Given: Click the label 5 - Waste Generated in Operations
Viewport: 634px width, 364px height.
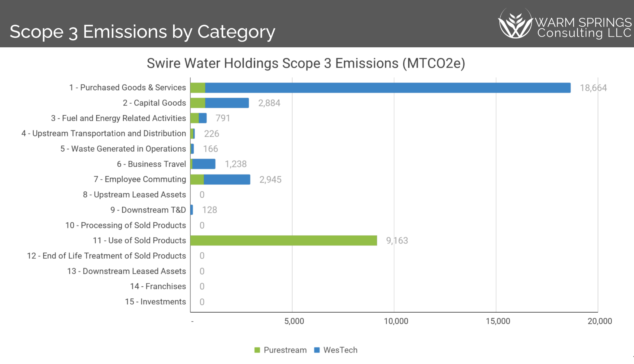Looking at the screenshot, I should point(123,149).
